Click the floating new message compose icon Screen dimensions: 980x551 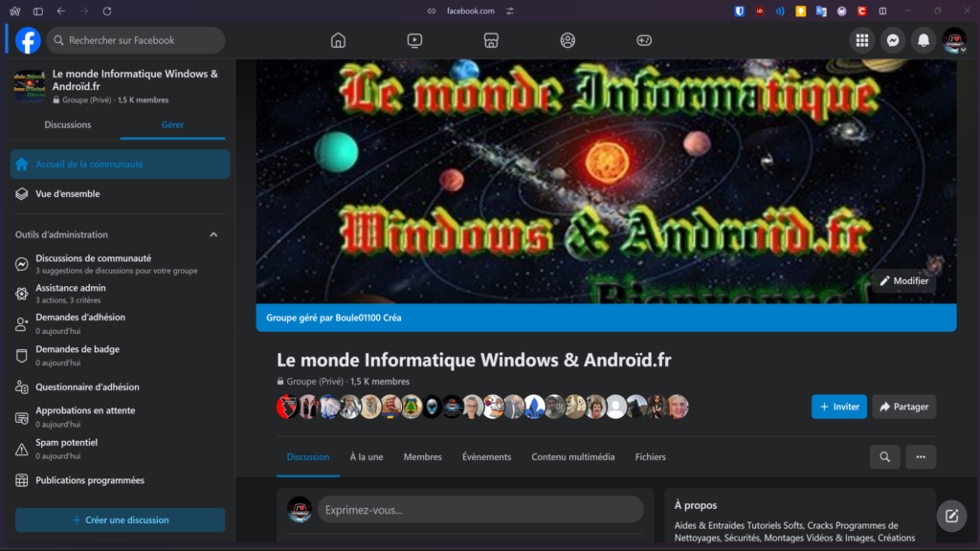click(952, 516)
